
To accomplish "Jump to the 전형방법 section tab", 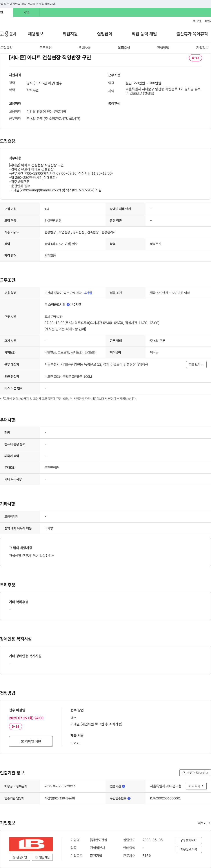I will point(163,48).
